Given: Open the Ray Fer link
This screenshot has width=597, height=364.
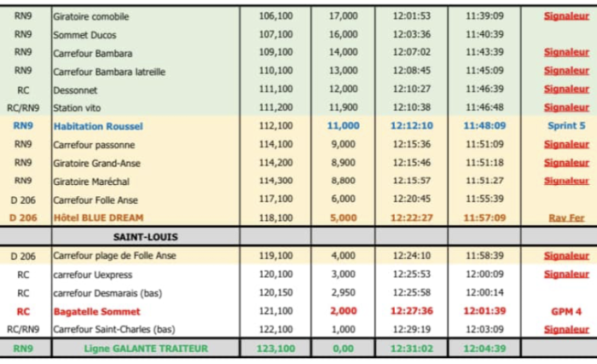Looking at the screenshot, I should pos(566,217).
